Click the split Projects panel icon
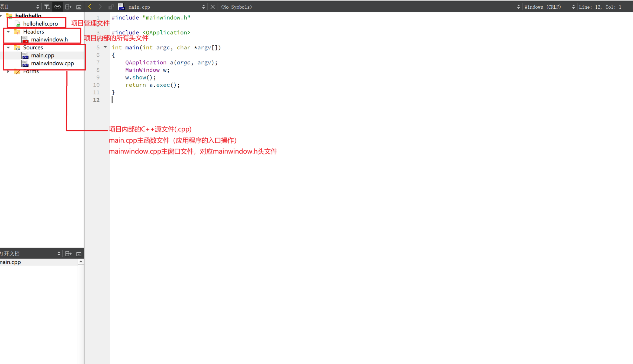 click(68, 7)
